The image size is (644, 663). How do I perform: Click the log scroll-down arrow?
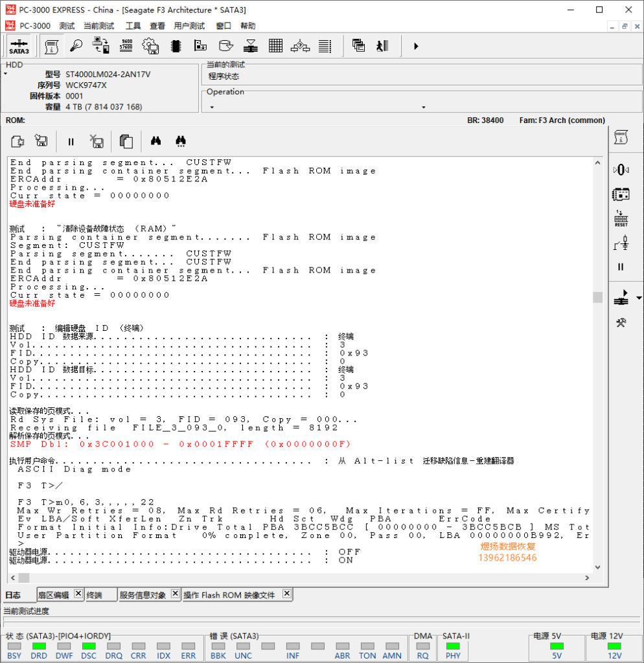(597, 567)
